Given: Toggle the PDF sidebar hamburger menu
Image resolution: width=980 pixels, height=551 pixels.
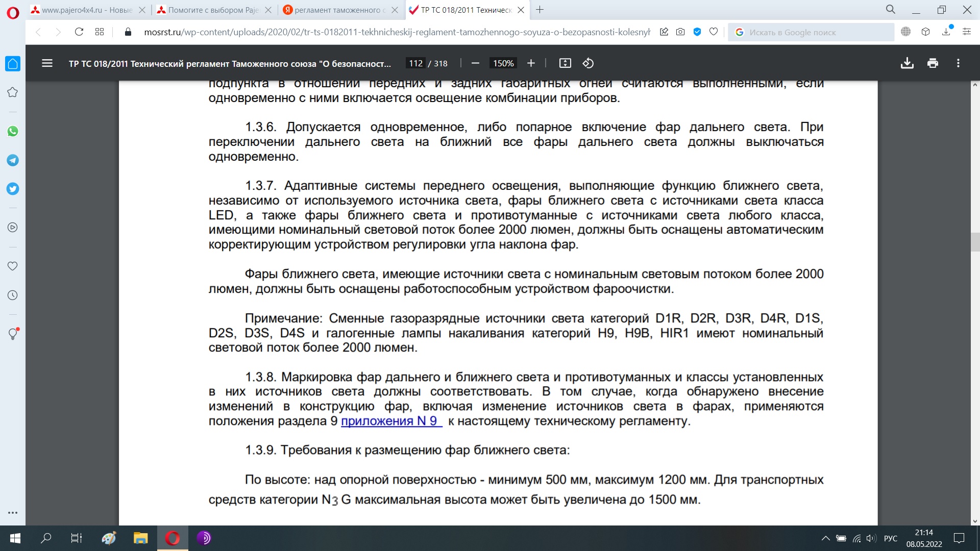Looking at the screenshot, I should [x=47, y=63].
